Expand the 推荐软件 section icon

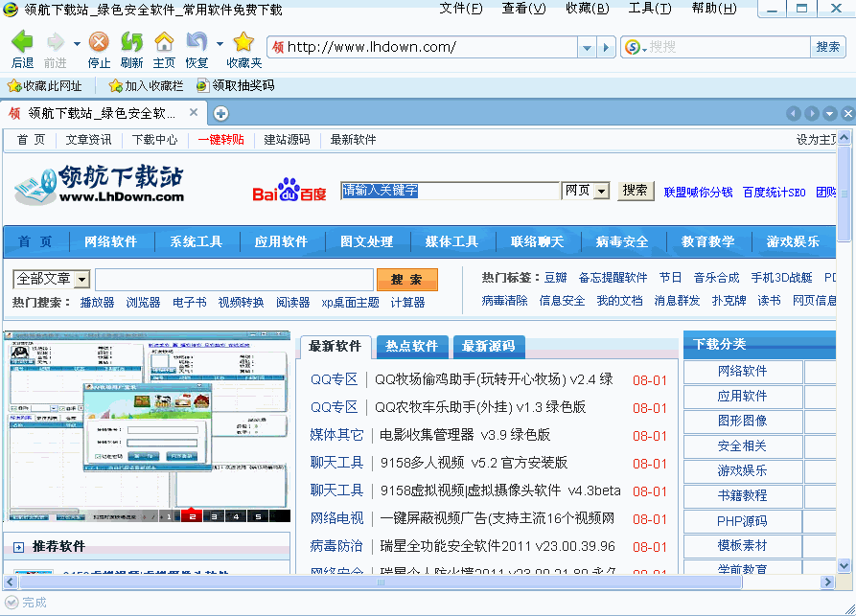18,547
